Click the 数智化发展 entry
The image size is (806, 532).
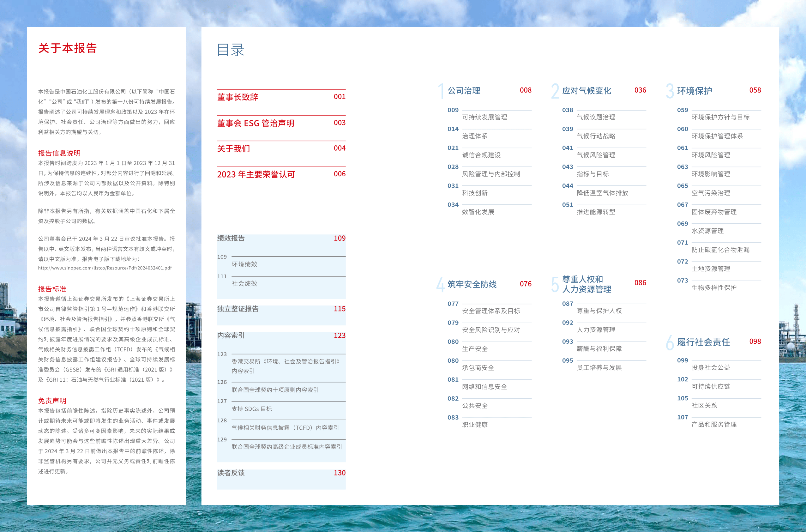coord(478,212)
